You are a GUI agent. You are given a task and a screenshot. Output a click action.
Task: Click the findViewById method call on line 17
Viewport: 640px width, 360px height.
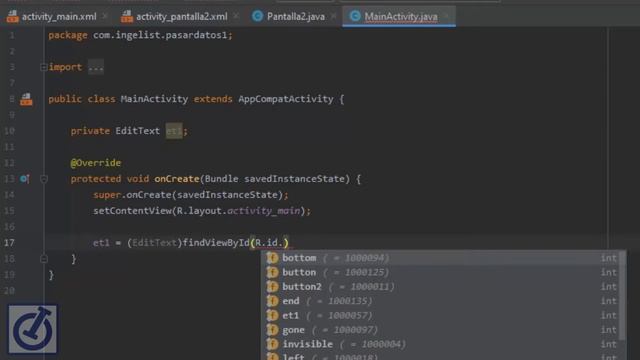(216, 243)
